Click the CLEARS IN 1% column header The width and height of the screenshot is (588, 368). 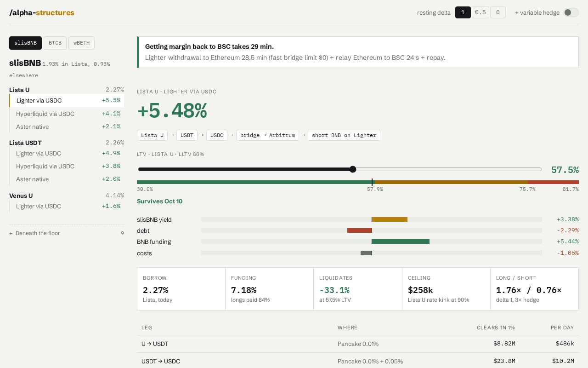(x=496, y=328)
